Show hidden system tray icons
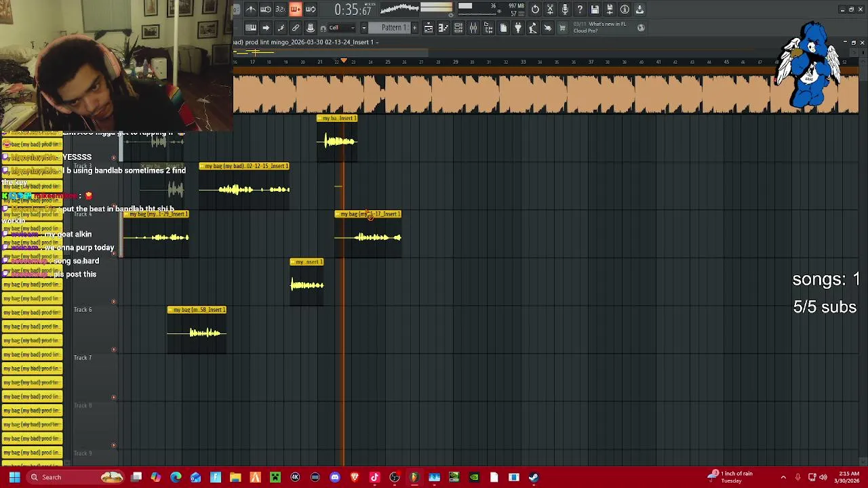868x488 pixels. coord(783,477)
